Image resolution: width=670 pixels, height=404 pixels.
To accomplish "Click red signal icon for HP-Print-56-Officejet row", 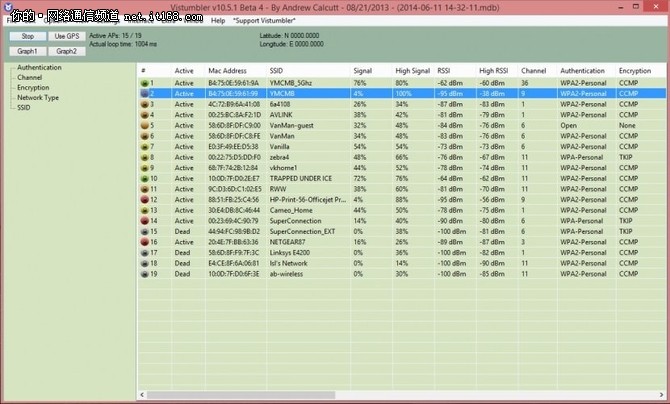I will tap(144, 200).
